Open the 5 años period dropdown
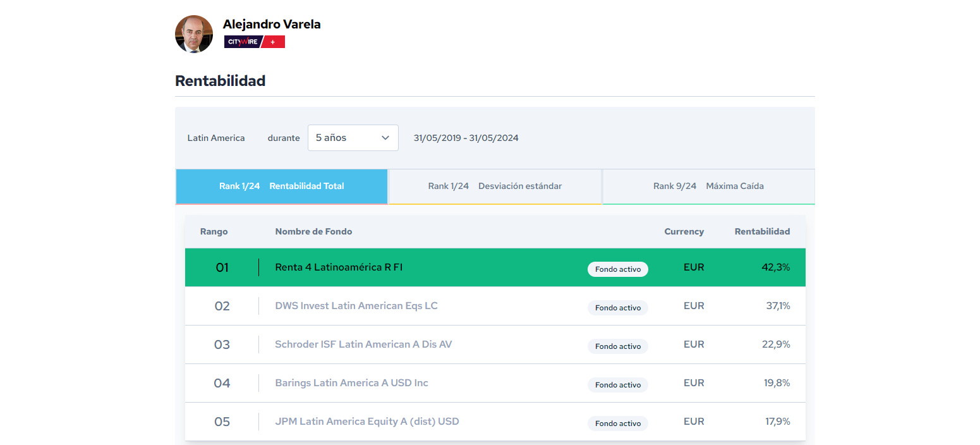 pyautogui.click(x=353, y=138)
